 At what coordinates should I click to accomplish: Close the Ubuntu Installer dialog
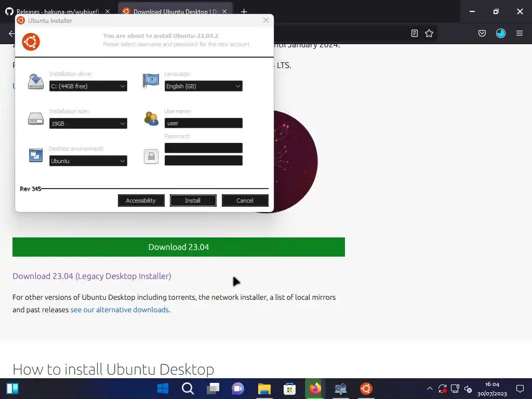tap(265, 20)
